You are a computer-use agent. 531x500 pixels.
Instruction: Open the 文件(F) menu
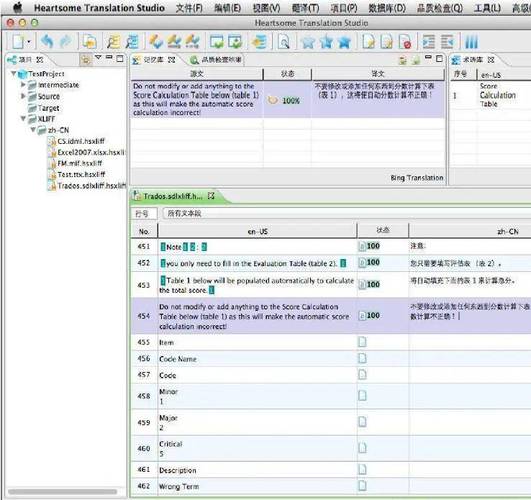pos(189,8)
